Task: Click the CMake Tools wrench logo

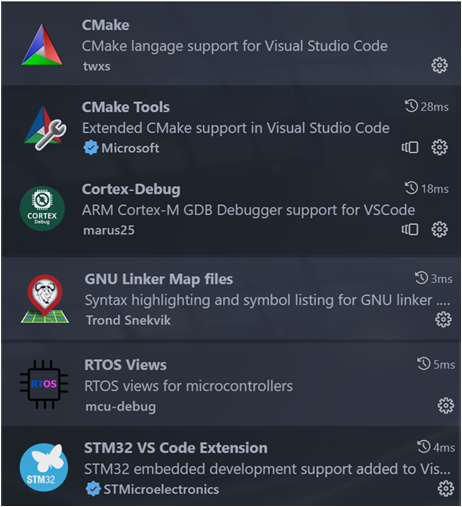Action: [45, 128]
